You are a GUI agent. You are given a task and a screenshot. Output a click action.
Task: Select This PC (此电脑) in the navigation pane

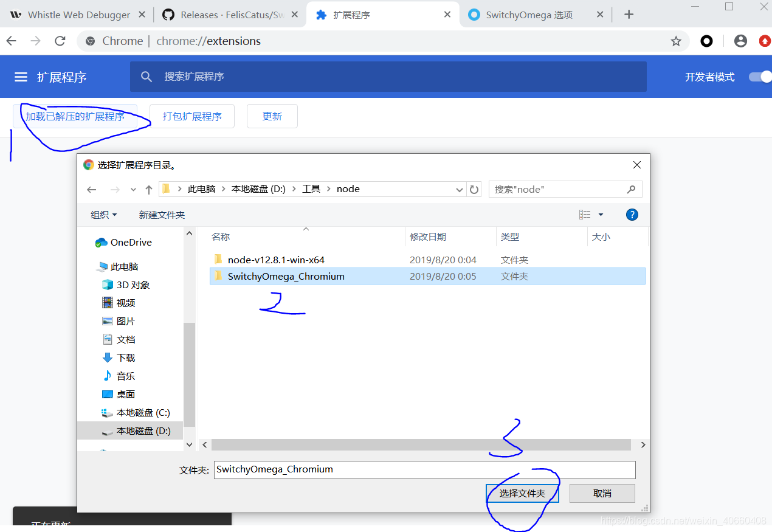coord(117,266)
